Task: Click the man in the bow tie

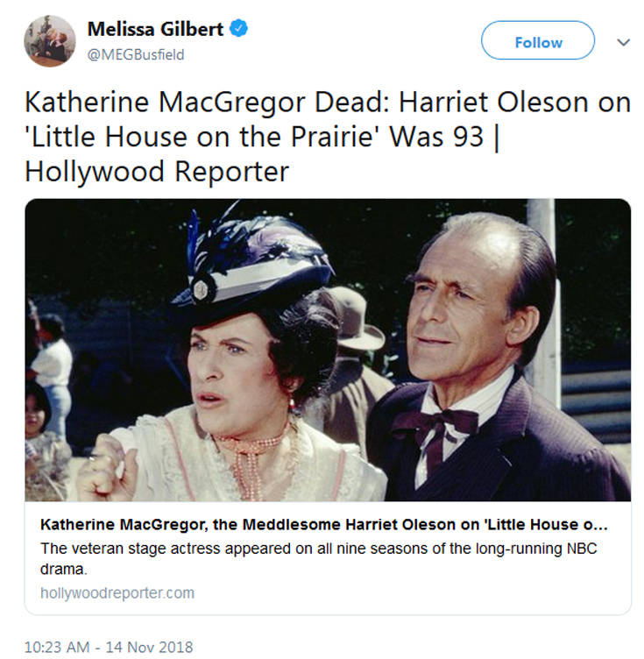Action: point(473,351)
